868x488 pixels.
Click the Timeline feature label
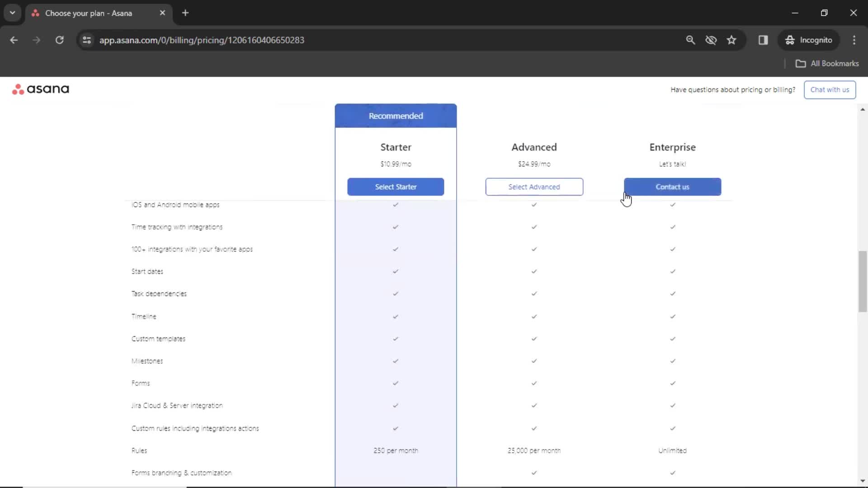pos(143,317)
